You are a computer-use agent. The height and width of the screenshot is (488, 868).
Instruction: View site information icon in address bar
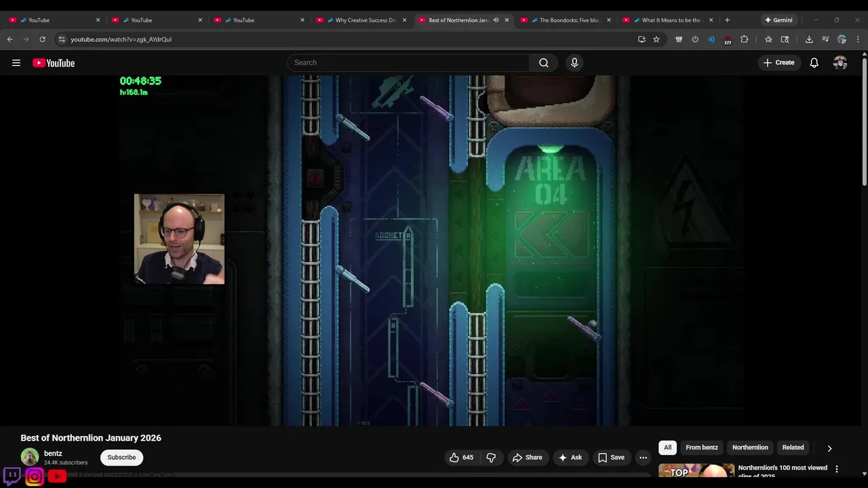(x=62, y=39)
